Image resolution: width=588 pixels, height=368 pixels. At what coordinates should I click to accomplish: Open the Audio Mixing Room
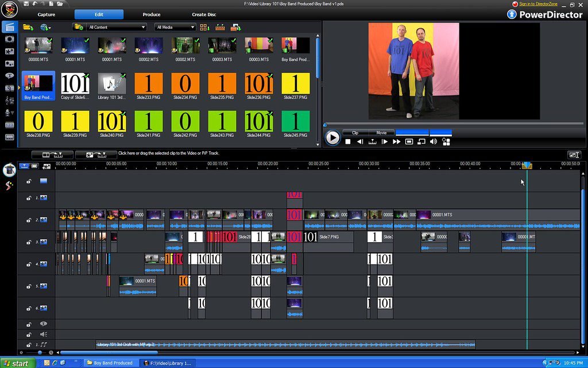tap(9, 99)
